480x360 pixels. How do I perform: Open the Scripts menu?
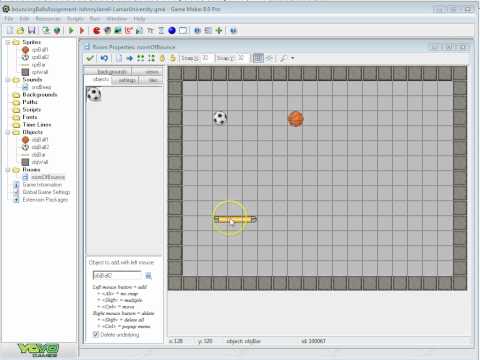coord(75,19)
